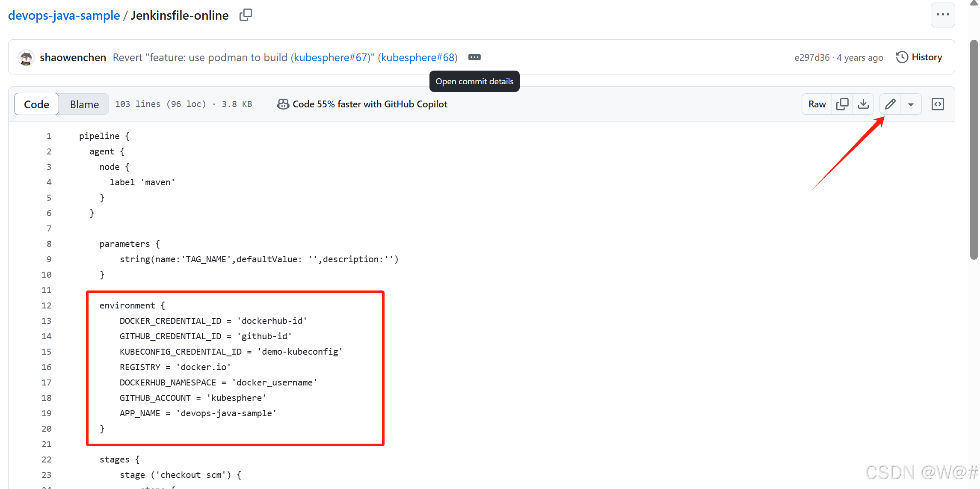Select line number 1
Screen dimensions: 980x489
tap(49, 136)
